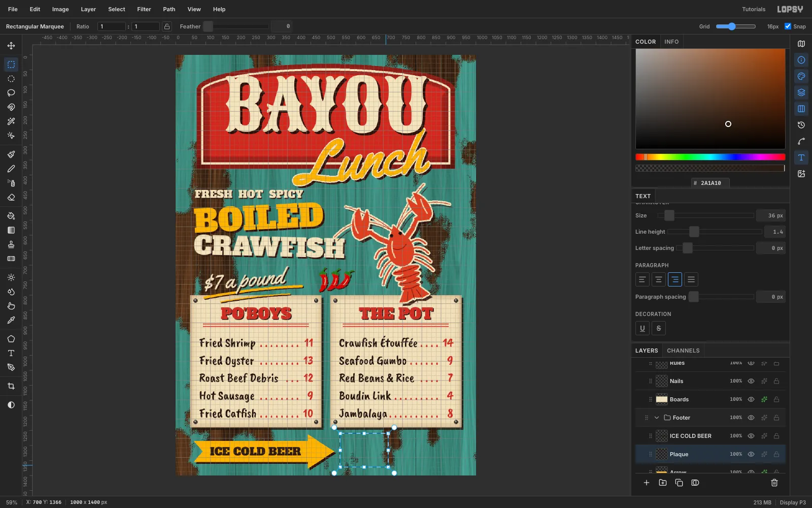Viewport: 812px width, 508px height.
Task: Select the Gradient tool
Action: click(x=11, y=230)
